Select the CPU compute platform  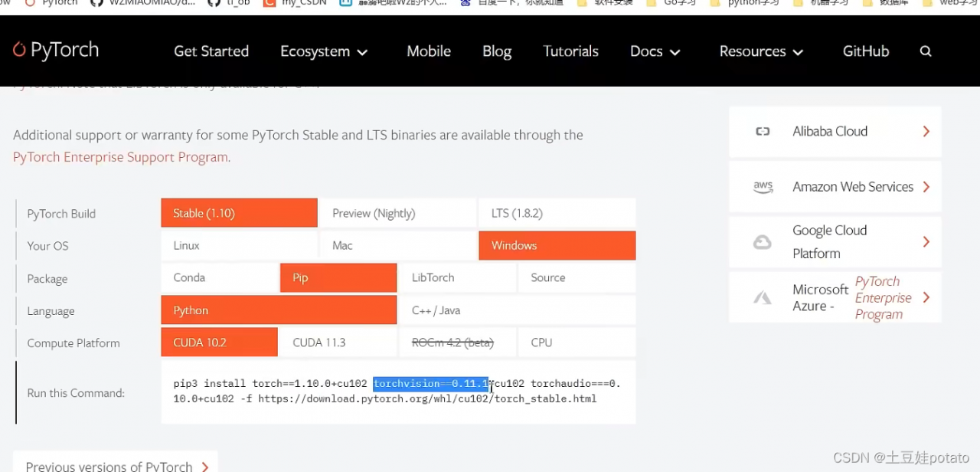[x=577, y=343]
